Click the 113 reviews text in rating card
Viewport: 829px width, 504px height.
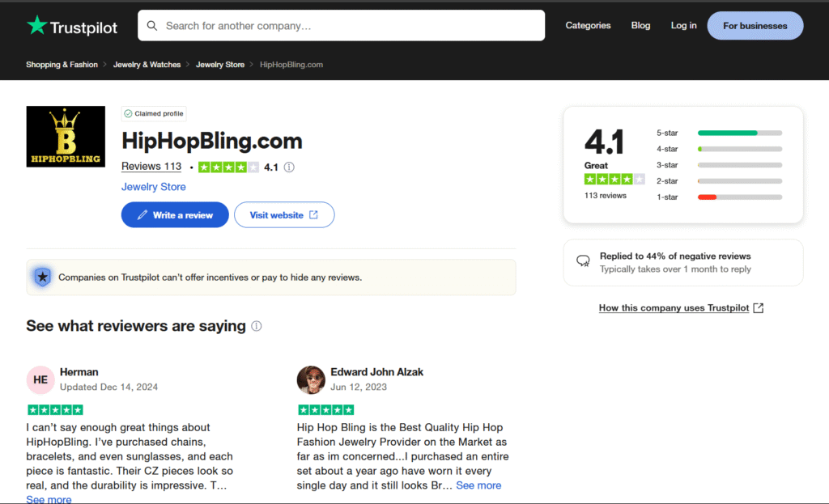click(605, 196)
